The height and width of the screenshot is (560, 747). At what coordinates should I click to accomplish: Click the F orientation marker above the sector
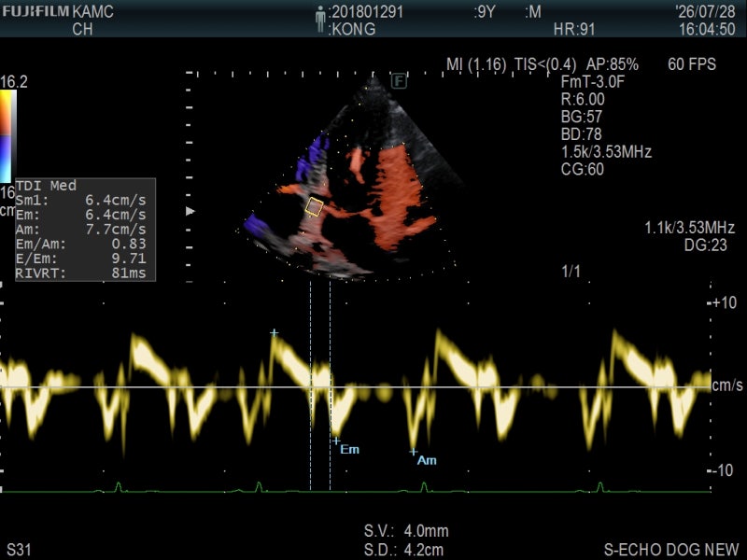point(399,81)
